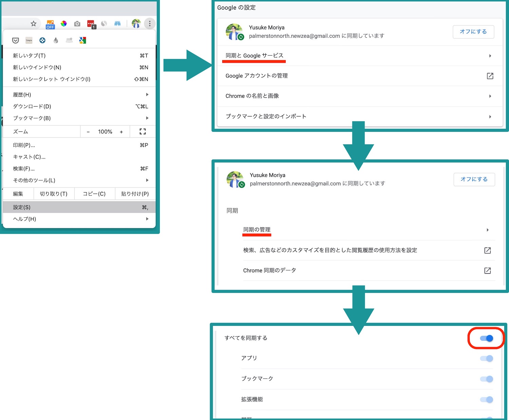This screenshot has width=509, height=420.
Task: Choose 検索(F)... from the menu
Action: click(79, 169)
